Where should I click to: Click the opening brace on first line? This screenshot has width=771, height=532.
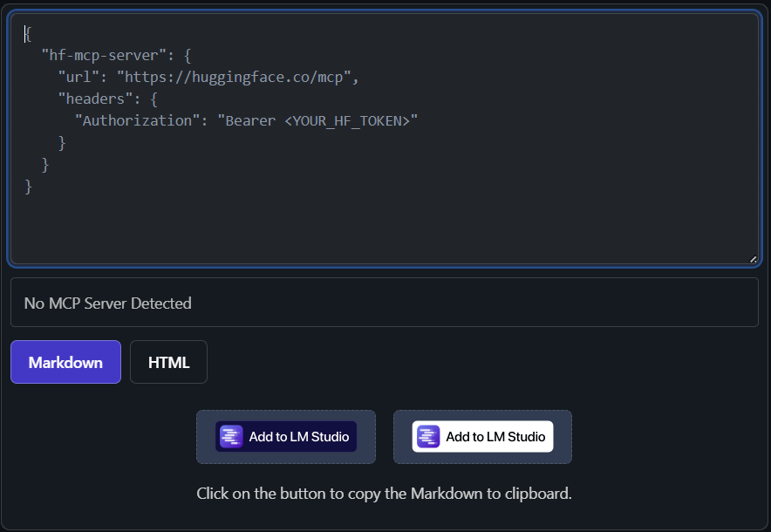(29, 34)
